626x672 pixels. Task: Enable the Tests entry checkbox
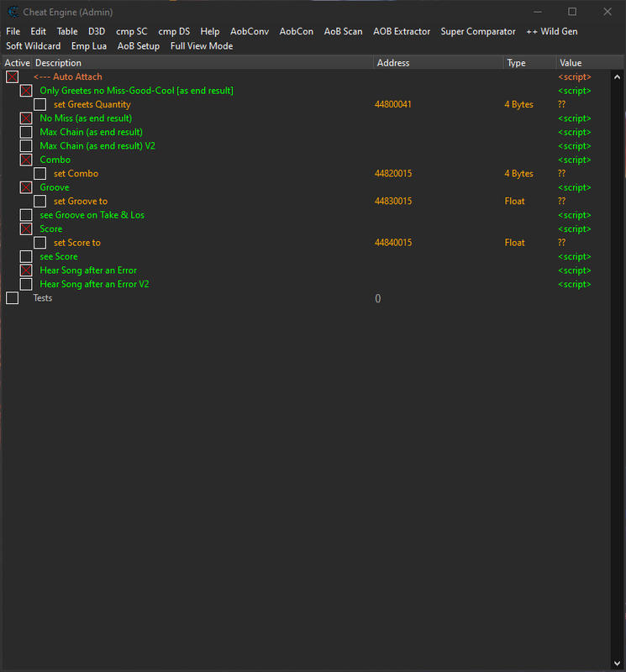click(13, 298)
